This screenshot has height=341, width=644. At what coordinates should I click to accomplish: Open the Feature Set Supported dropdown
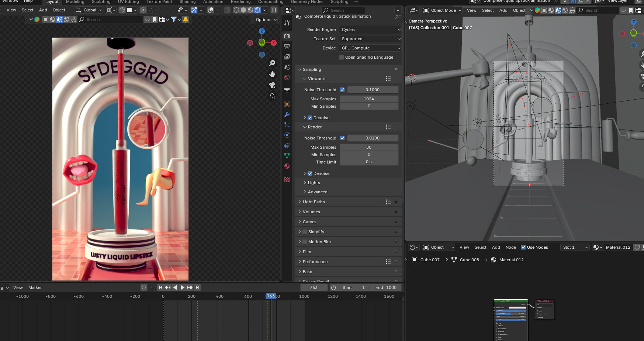click(x=370, y=39)
